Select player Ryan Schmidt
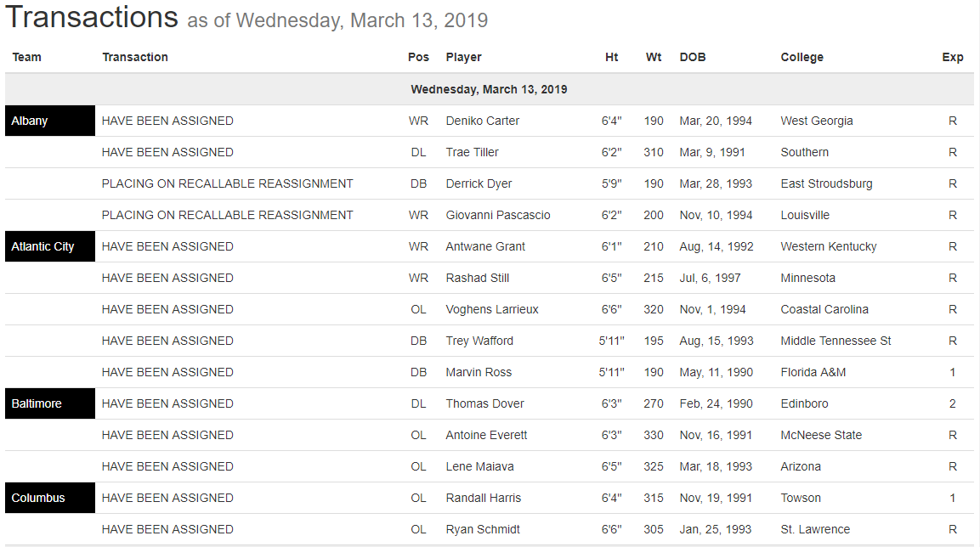 483,529
